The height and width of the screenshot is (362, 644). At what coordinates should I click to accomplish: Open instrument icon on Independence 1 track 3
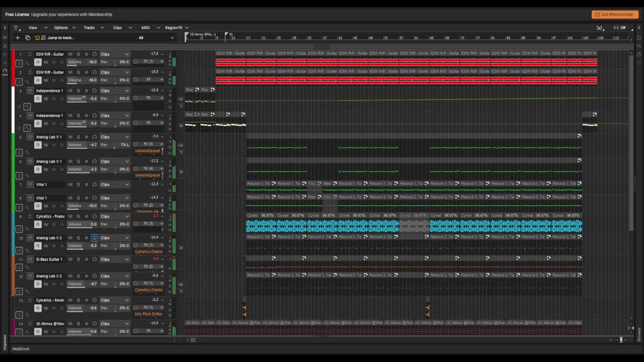tap(30, 90)
